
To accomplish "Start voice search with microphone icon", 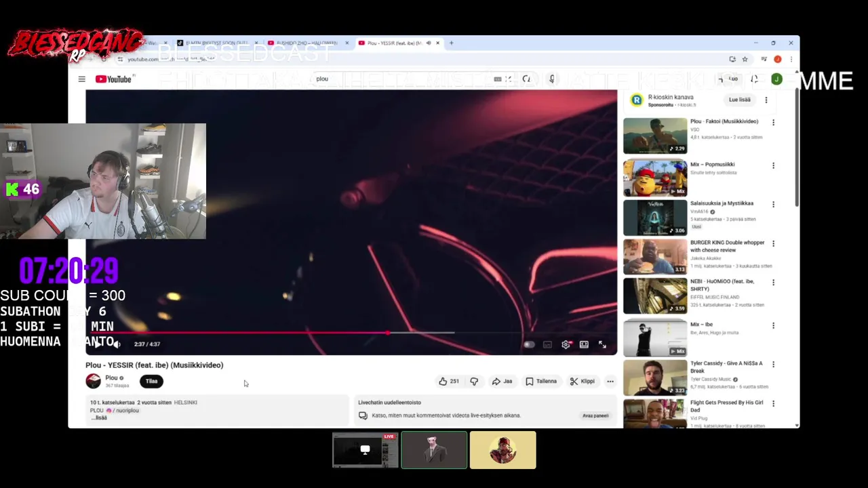I will [x=552, y=79].
